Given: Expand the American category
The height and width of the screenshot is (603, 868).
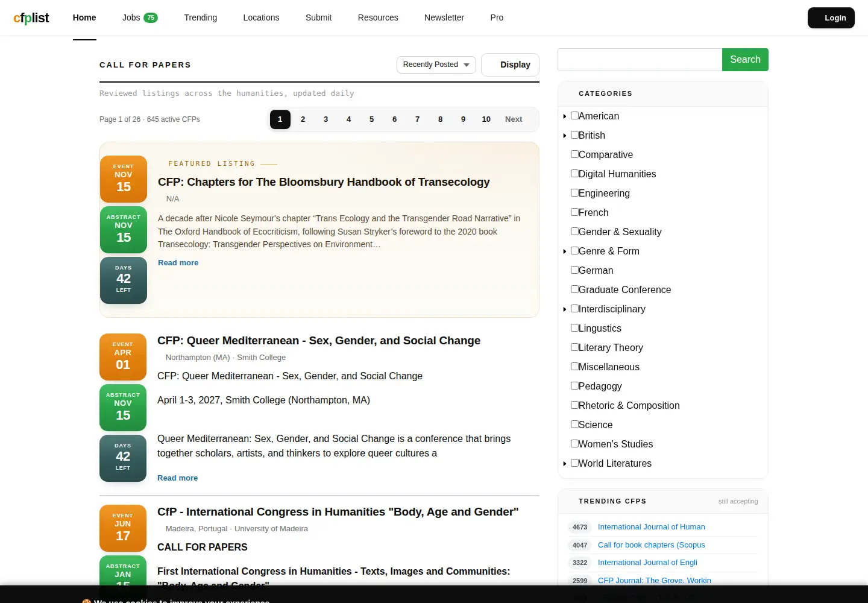Looking at the screenshot, I should coord(565,116).
